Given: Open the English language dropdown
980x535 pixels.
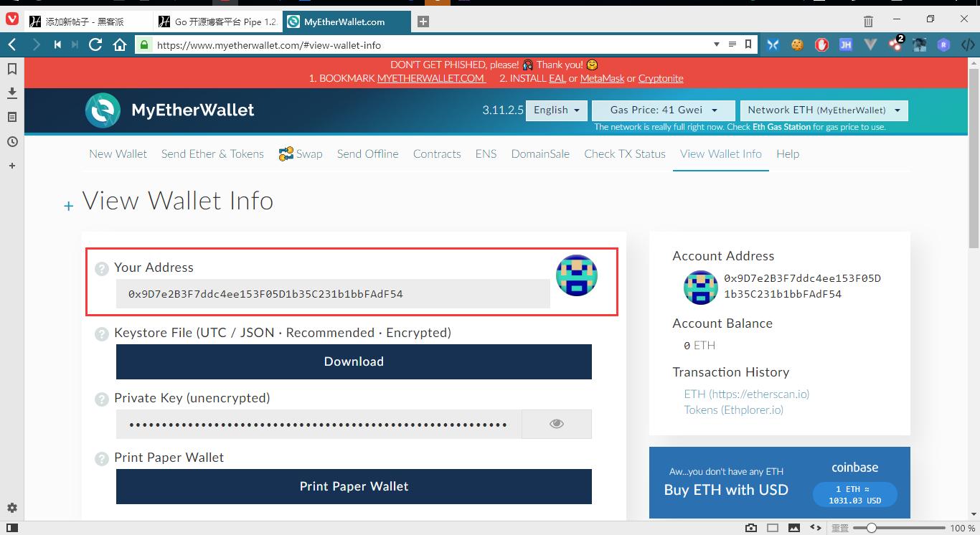Looking at the screenshot, I should tap(557, 110).
